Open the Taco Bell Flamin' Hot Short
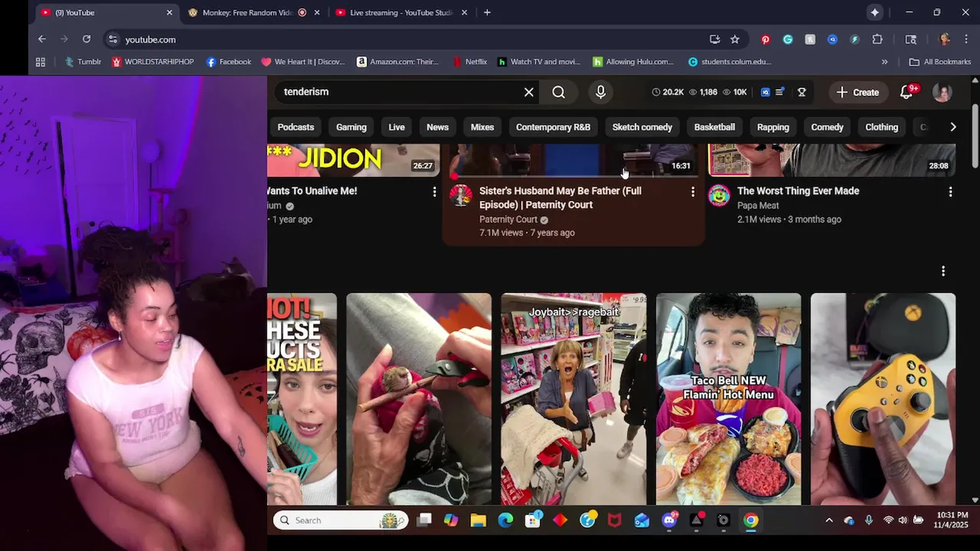 (728, 399)
